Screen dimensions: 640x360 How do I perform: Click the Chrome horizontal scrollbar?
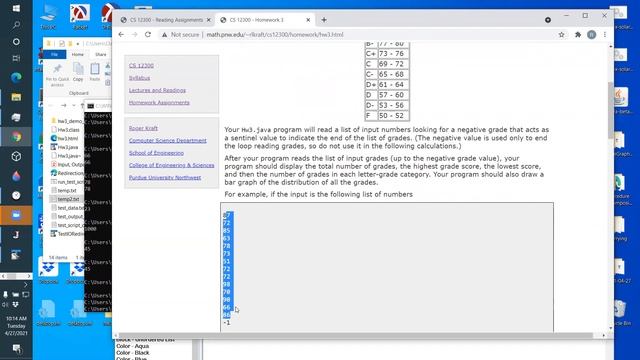(x=355, y=336)
